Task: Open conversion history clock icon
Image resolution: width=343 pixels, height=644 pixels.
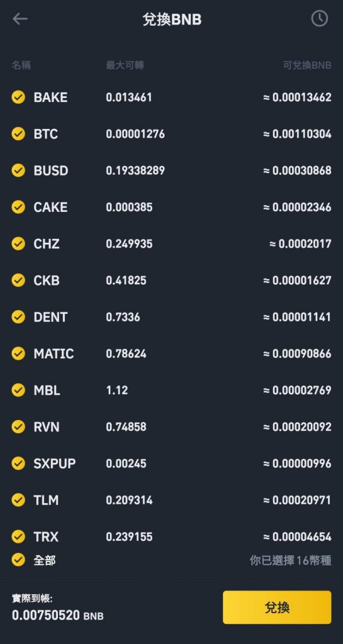Action: point(319,19)
